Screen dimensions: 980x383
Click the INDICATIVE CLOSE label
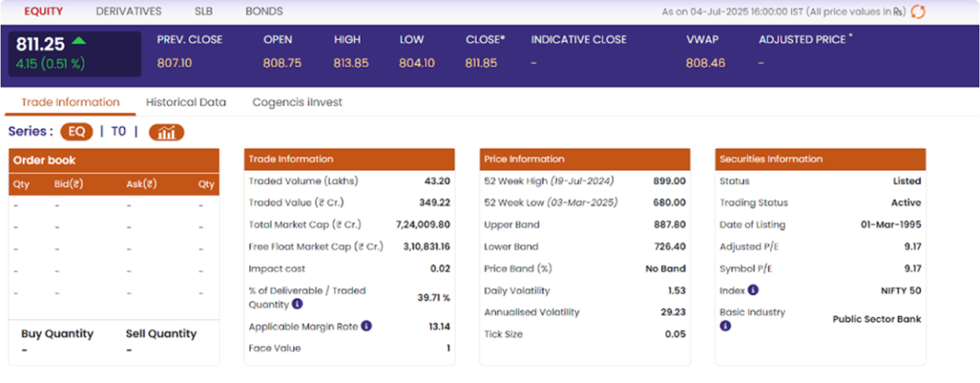coord(578,39)
